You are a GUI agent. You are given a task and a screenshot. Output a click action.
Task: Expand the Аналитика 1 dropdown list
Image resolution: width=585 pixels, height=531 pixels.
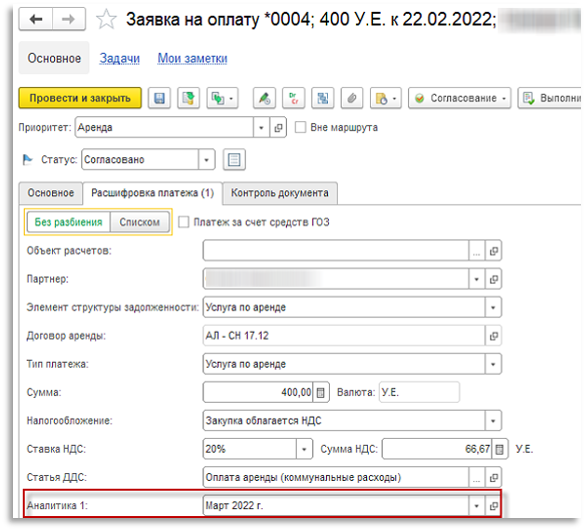(x=476, y=506)
